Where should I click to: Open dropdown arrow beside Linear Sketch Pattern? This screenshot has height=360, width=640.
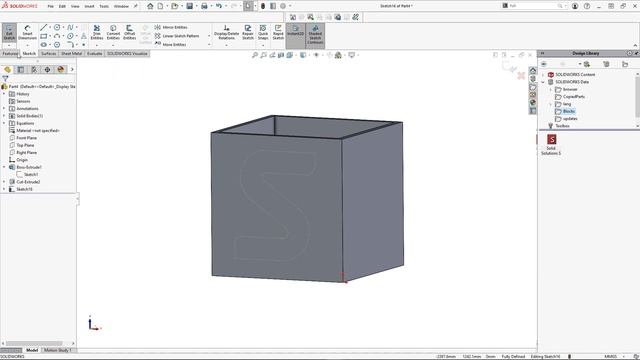pos(209,36)
